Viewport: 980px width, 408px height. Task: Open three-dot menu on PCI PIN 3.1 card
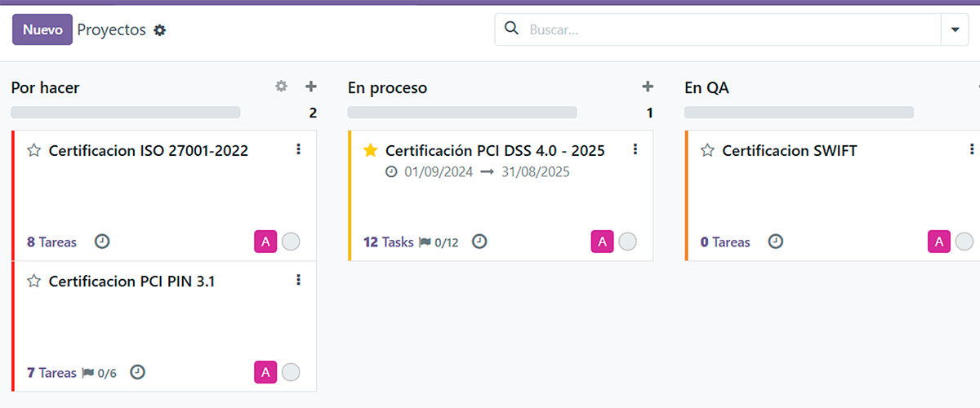(298, 280)
